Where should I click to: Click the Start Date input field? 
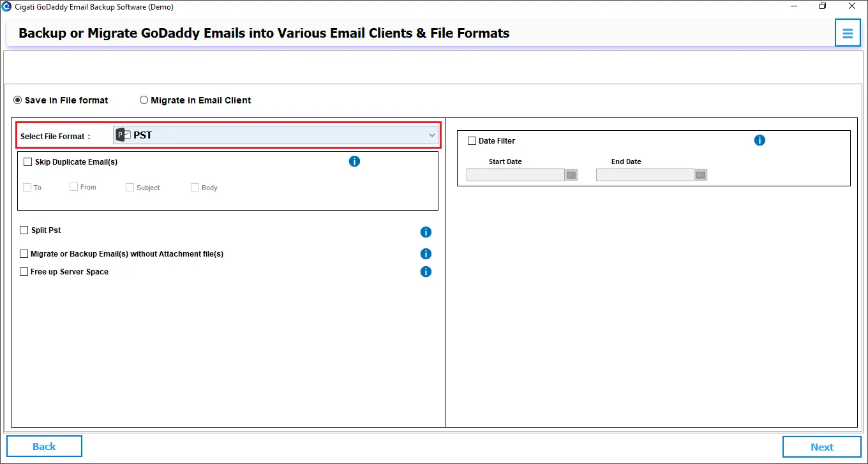click(516, 175)
